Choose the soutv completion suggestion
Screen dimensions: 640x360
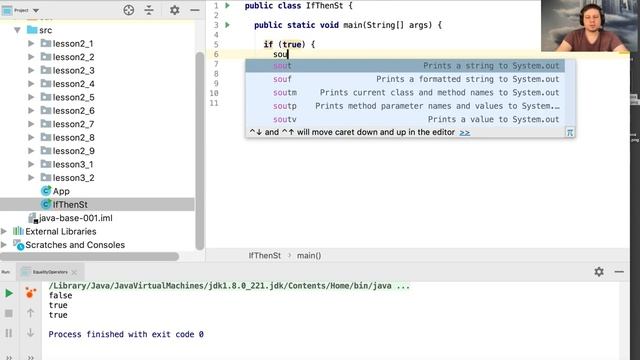click(x=405, y=120)
